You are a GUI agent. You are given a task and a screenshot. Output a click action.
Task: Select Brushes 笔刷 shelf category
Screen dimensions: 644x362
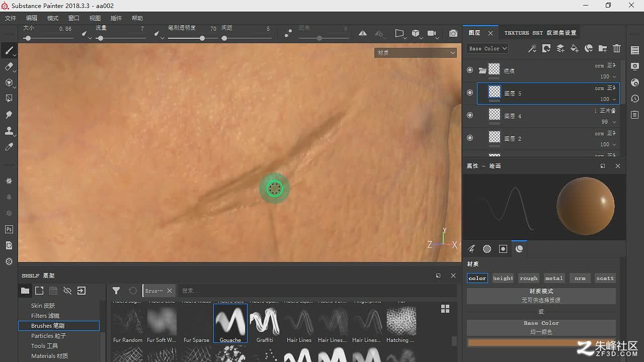point(59,326)
